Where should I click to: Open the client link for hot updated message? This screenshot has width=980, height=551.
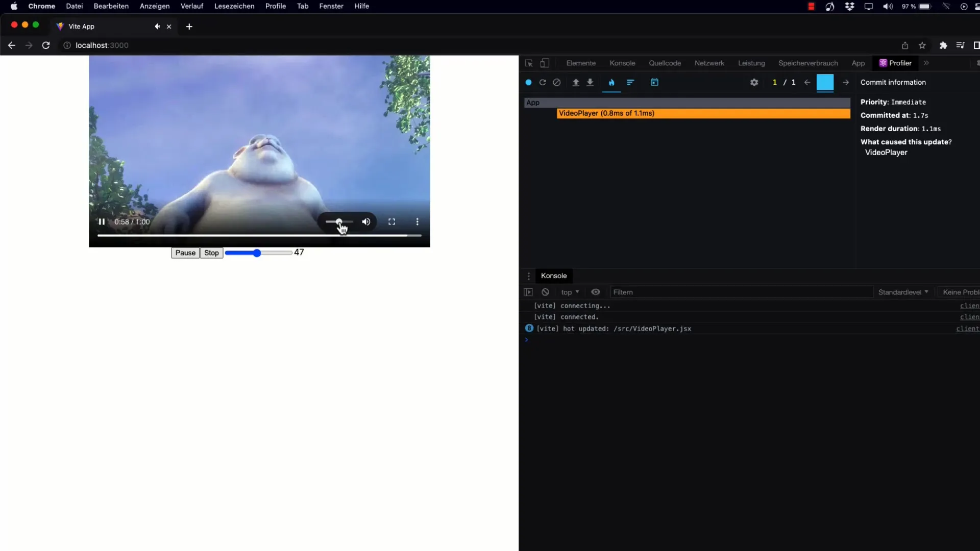[x=968, y=329]
